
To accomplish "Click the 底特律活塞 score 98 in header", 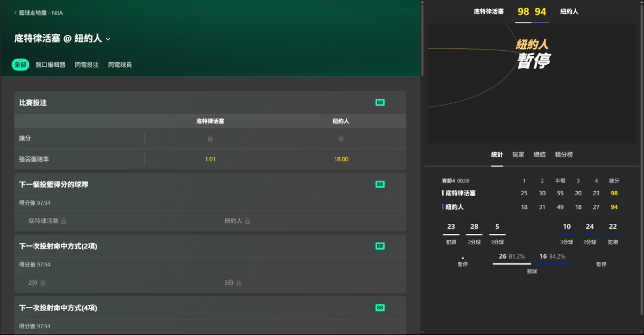I will pyautogui.click(x=524, y=11).
